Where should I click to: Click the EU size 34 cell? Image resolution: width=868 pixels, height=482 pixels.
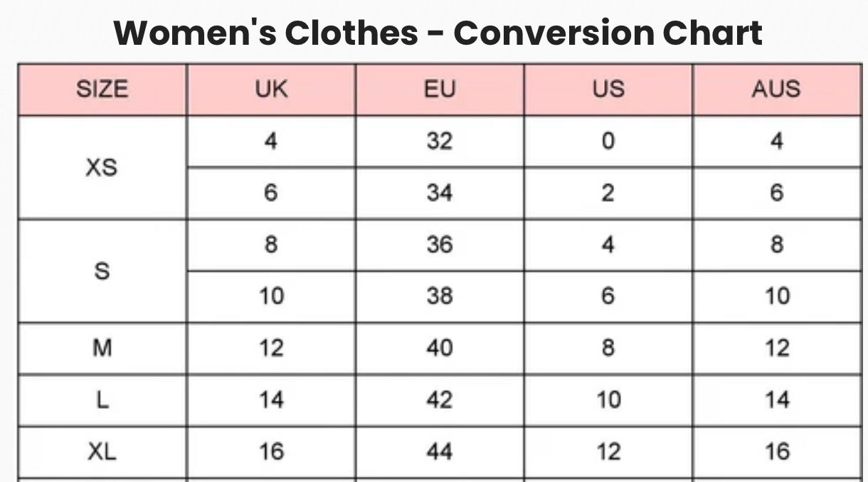[439, 193]
